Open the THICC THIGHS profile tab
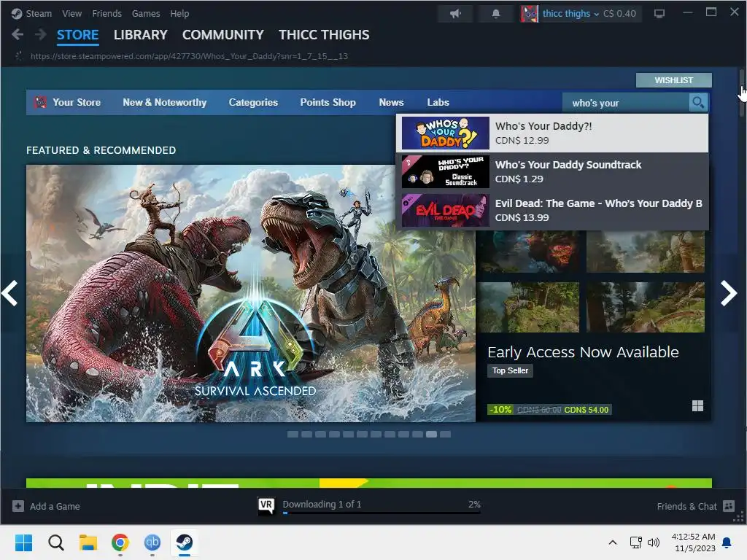Screen dimensions: 747x560 pyautogui.click(x=324, y=35)
